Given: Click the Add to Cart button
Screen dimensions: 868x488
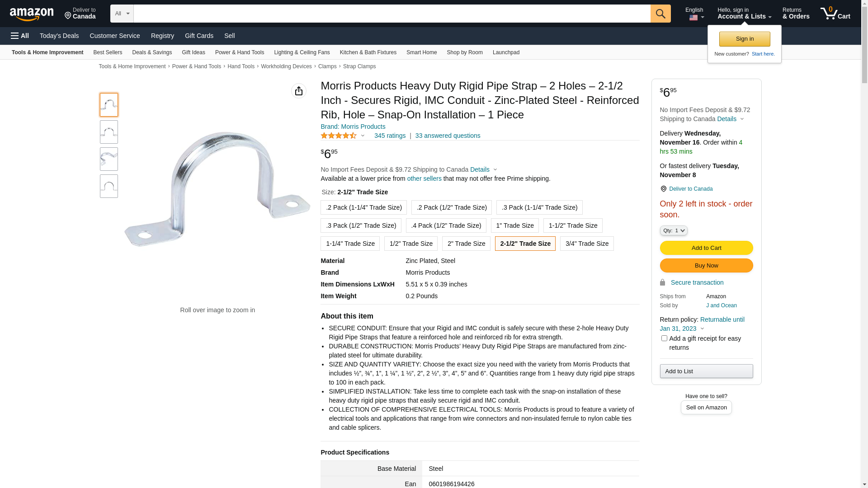Looking at the screenshot, I should 706,248.
